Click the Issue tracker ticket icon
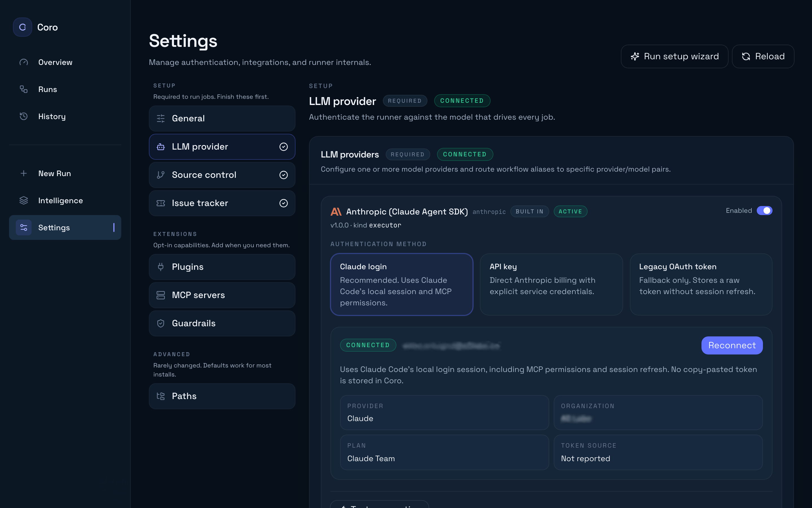 click(161, 203)
